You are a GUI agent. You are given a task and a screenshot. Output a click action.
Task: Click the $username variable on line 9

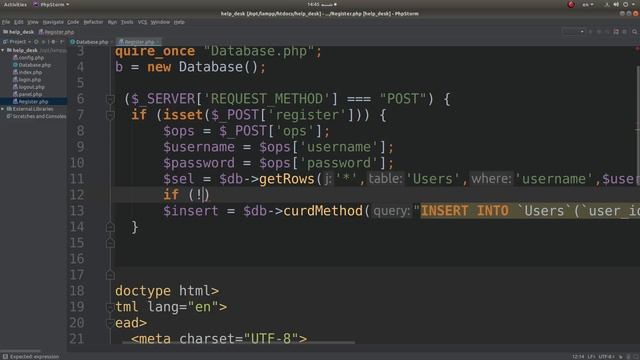pos(199,147)
